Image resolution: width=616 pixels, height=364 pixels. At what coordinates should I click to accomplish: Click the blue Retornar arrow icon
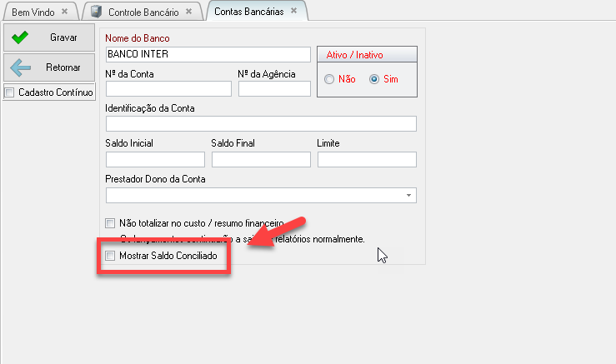click(20, 67)
